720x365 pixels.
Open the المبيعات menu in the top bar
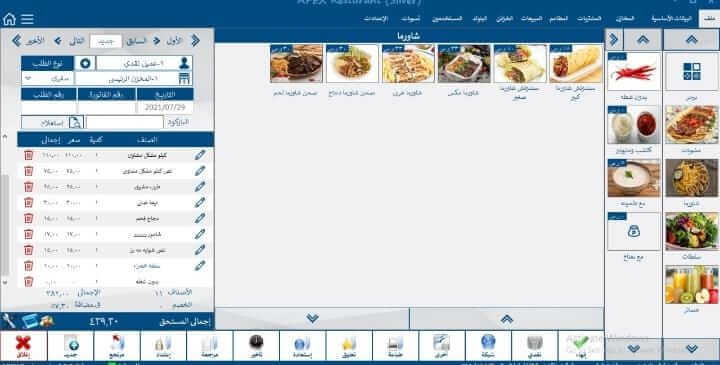(531, 19)
